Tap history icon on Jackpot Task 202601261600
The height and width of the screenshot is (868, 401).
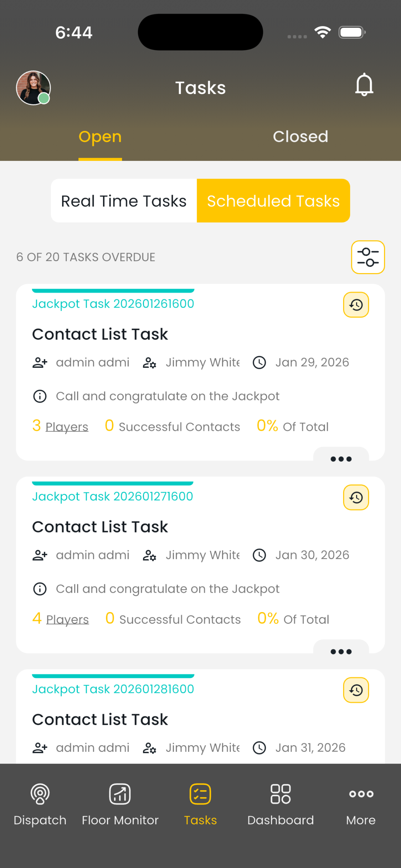coord(356,305)
